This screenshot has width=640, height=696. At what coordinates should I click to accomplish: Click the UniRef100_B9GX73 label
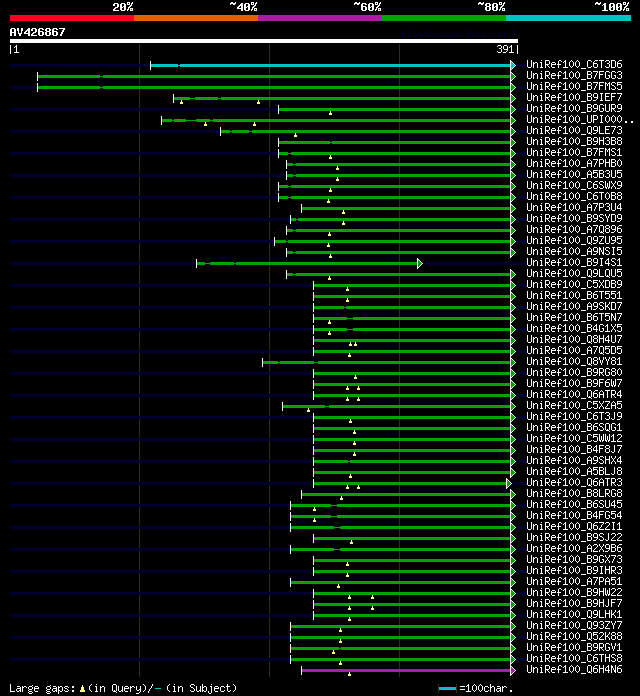574,559
